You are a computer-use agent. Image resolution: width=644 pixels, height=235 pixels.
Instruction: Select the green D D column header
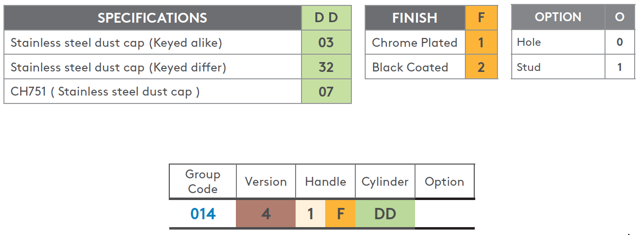pyautogui.click(x=326, y=18)
